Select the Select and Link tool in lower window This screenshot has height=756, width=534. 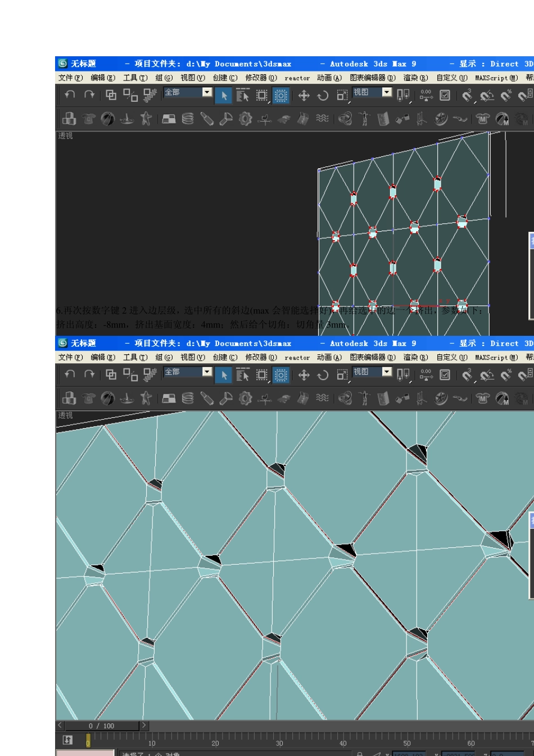[x=111, y=375]
